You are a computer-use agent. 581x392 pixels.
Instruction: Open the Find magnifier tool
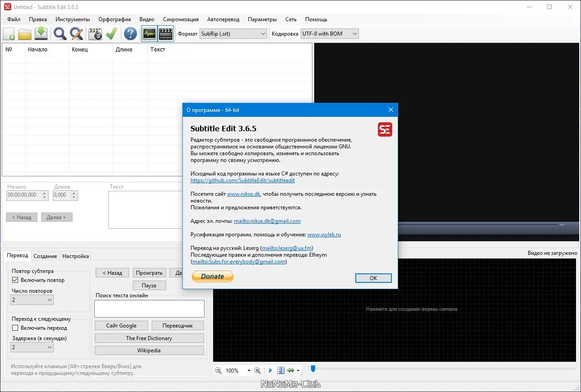coord(60,34)
